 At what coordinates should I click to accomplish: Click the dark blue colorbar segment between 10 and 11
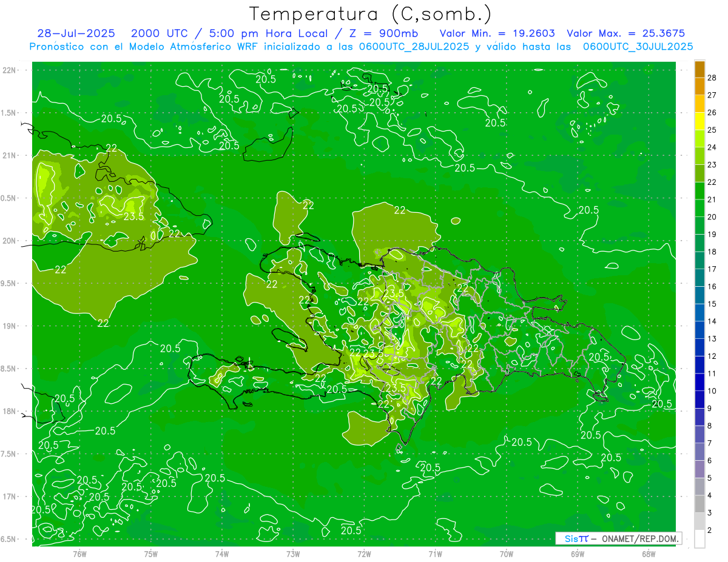(x=699, y=382)
